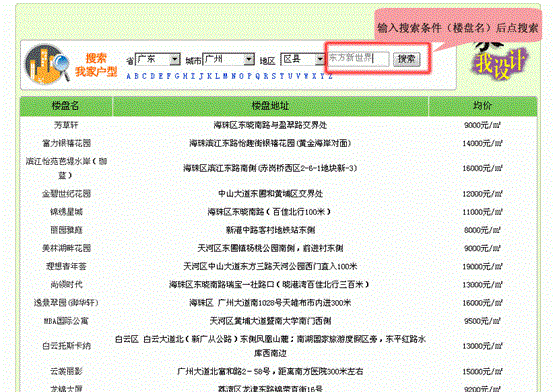555x392 pixels.
Task: Click the address starting 广州大道北富和路2-58号
Action: [x=270, y=371]
